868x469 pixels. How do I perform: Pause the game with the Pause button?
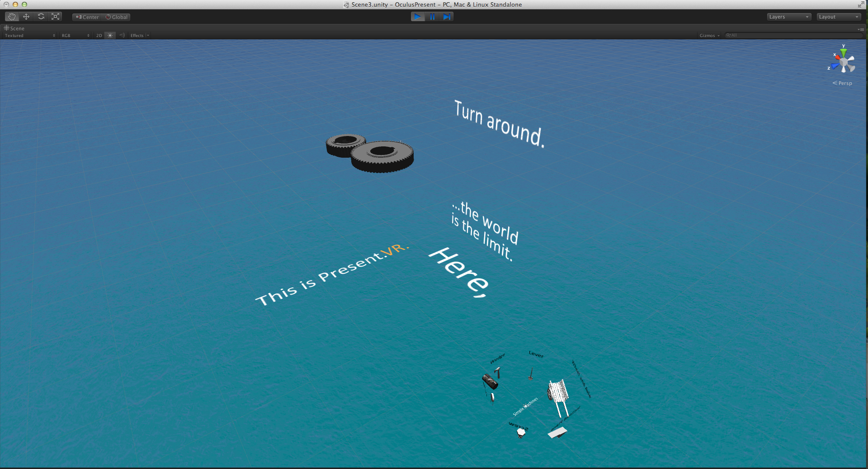click(432, 17)
